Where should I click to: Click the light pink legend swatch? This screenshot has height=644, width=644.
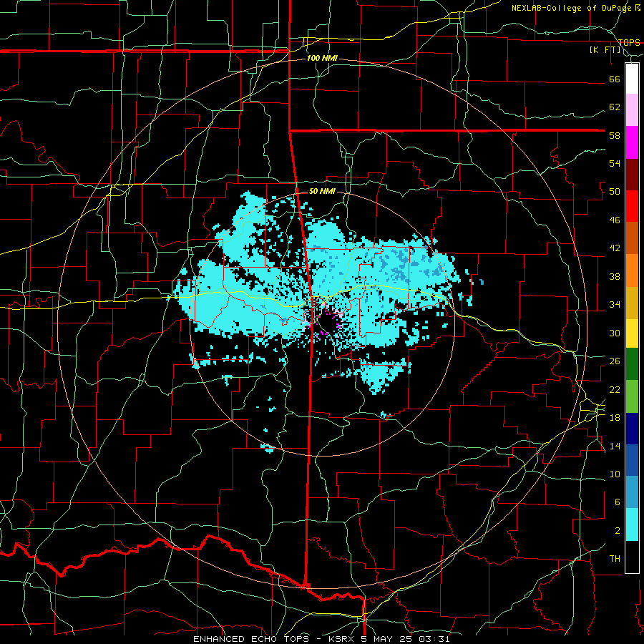[x=632, y=110]
